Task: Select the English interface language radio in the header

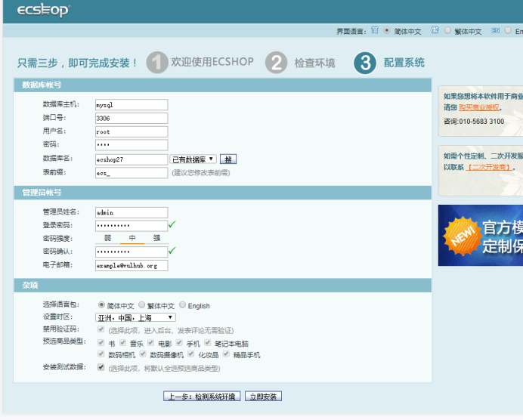Action: tap(508, 30)
